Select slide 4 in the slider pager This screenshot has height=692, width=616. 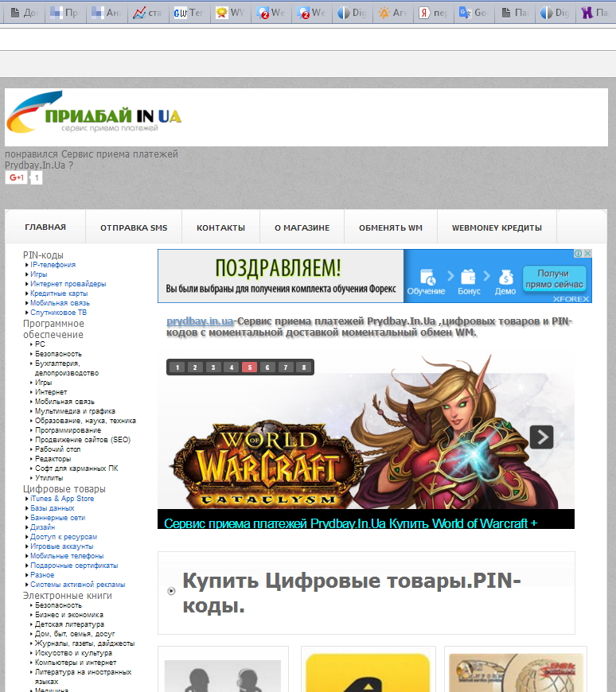[231, 367]
